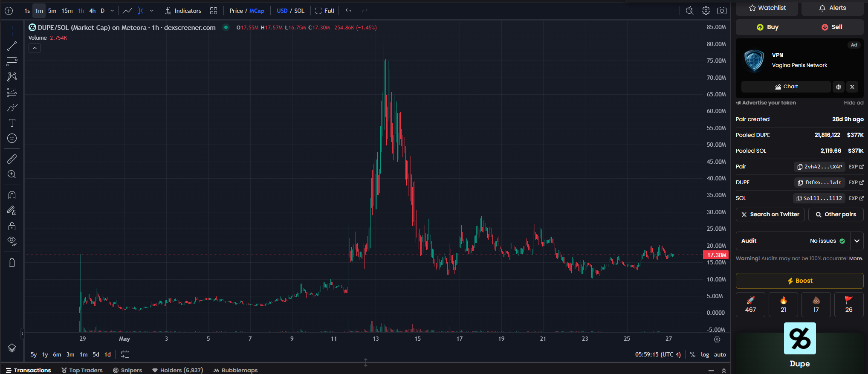Switch chart denomination to SOL
Image resolution: width=868 pixels, height=374 pixels.
[x=299, y=11]
